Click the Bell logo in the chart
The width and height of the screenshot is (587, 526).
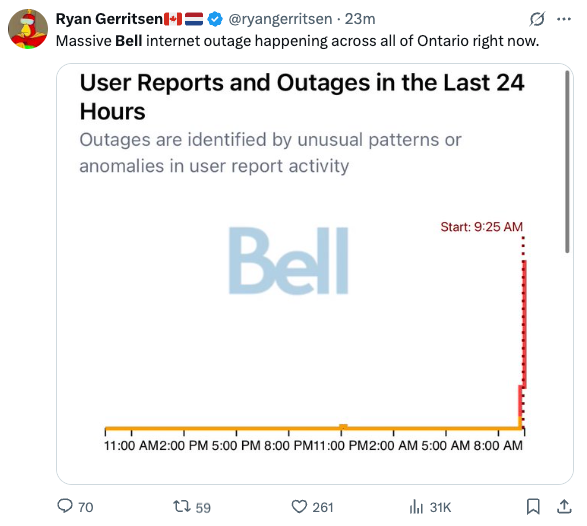coord(288,261)
